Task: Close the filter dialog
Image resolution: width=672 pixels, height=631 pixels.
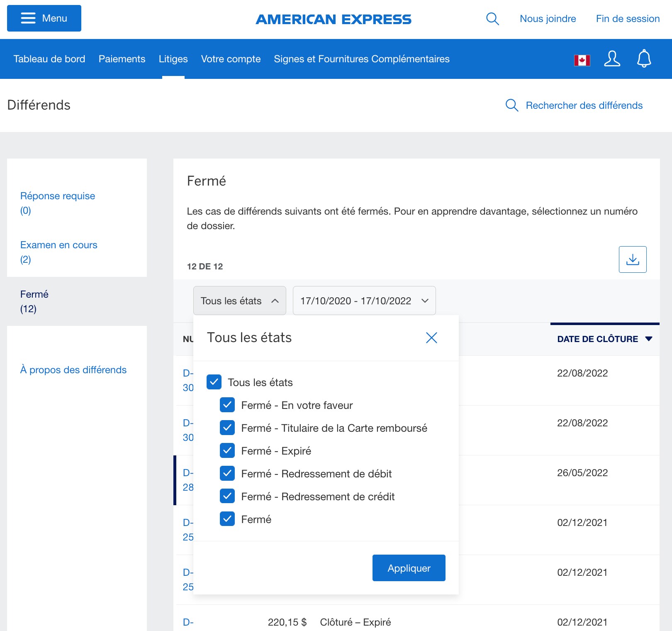Action: point(432,338)
